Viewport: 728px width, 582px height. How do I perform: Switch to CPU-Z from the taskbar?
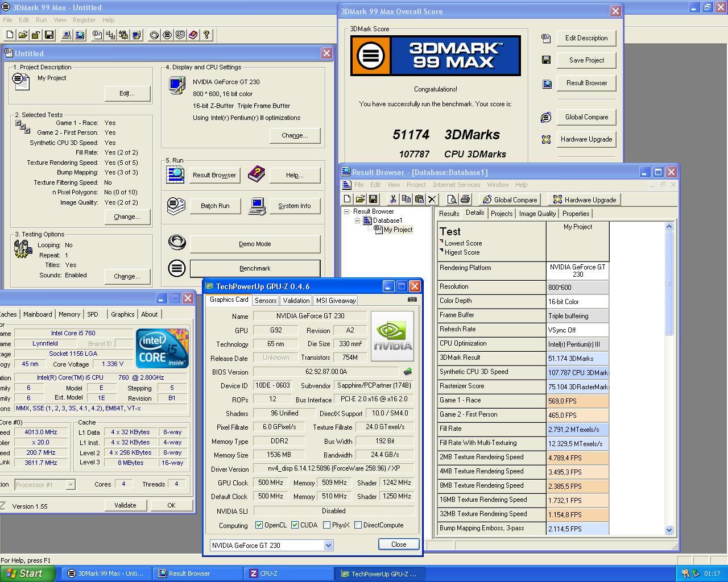288,573
